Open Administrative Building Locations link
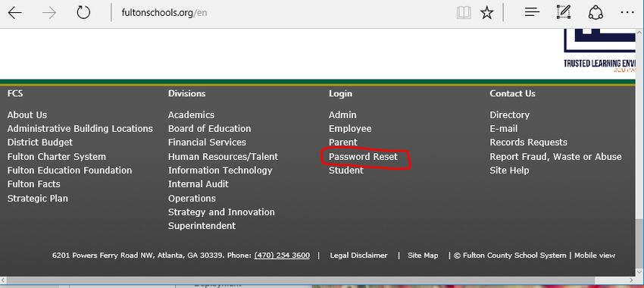Screen dimensions: 644x288 (x=80, y=129)
